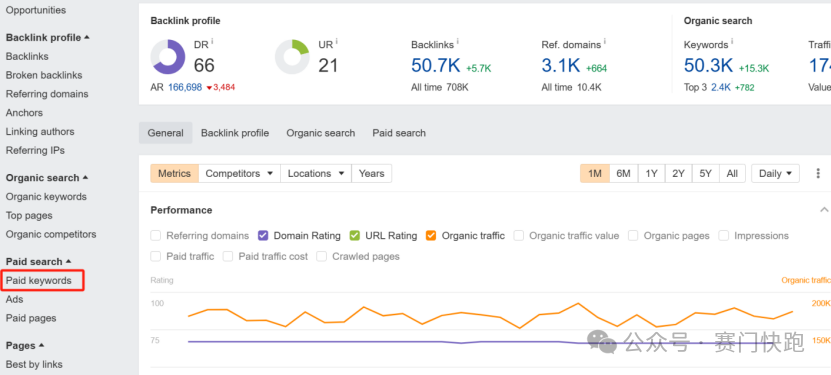Set time range to 1Y
Viewport: 831px width, 375px height.
pyautogui.click(x=651, y=173)
